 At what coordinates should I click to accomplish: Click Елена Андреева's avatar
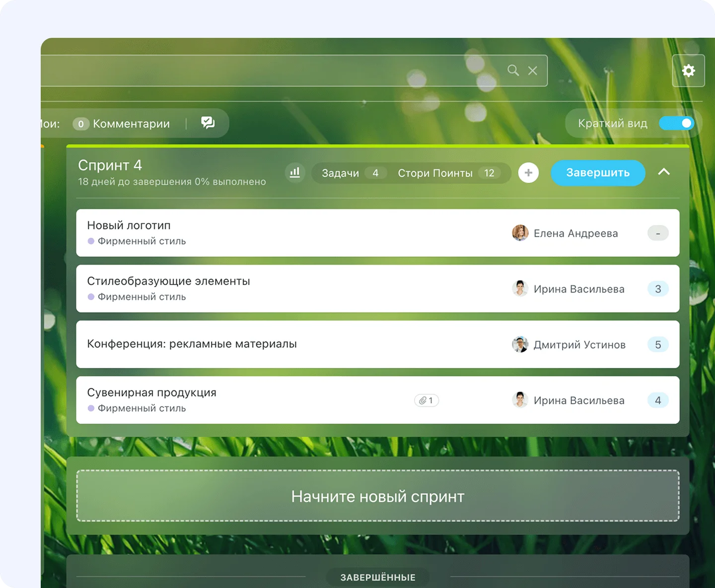click(520, 233)
